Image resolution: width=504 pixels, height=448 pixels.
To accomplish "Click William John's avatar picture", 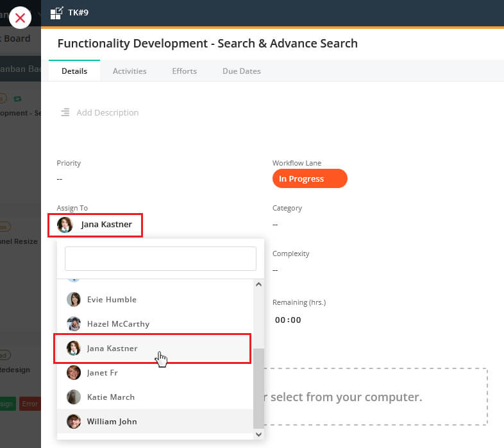I will coord(74,422).
